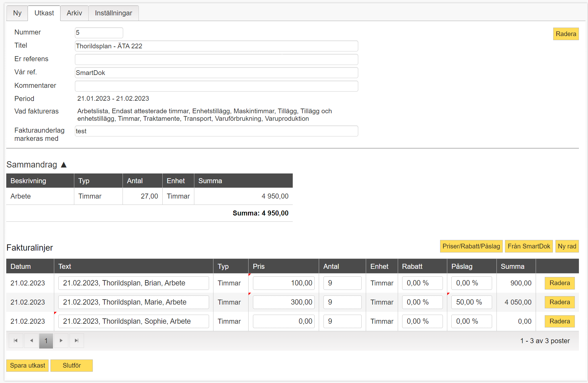Viewport: 588px width, 383px height.
Task: Switch to the Ny tab
Action: coord(17,13)
